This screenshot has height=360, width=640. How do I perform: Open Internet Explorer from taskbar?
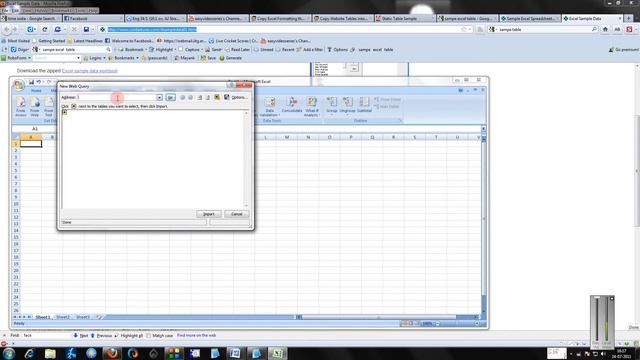tap(29, 353)
